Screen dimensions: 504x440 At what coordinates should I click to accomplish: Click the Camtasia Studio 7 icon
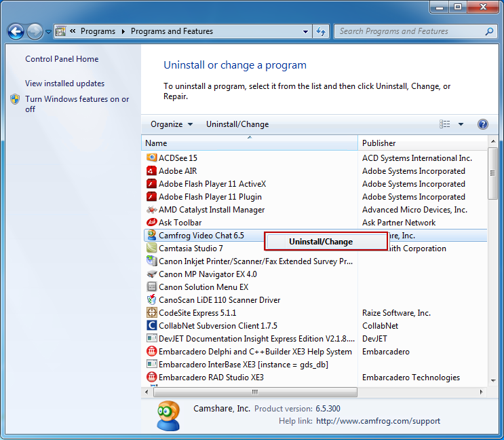(x=151, y=248)
